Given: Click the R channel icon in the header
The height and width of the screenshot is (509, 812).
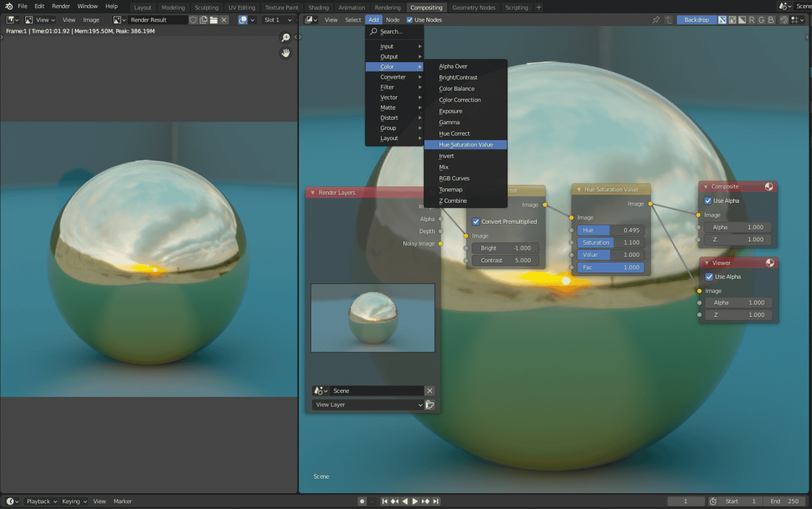Looking at the screenshot, I should (x=752, y=20).
